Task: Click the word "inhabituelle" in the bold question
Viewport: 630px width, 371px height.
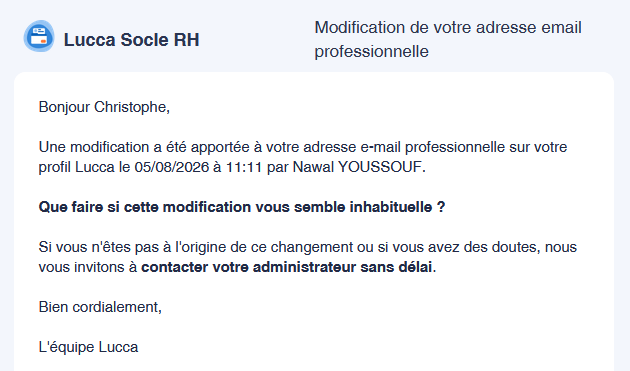Action: tap(391, 207)
